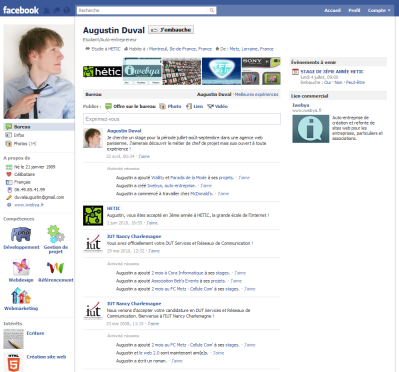This screenshot has height=372, width=399.
Task: Click the Référencement icon
Action: pyautogui.click(x=55, y=268)
